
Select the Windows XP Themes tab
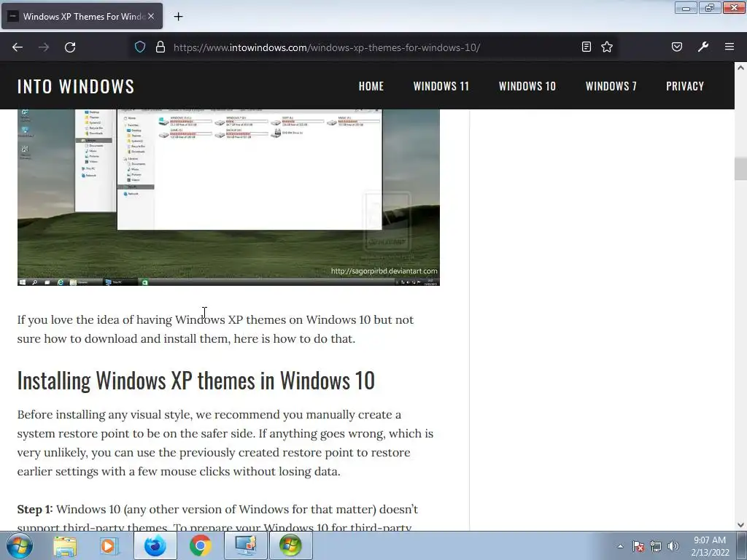(x=82, y=16)
